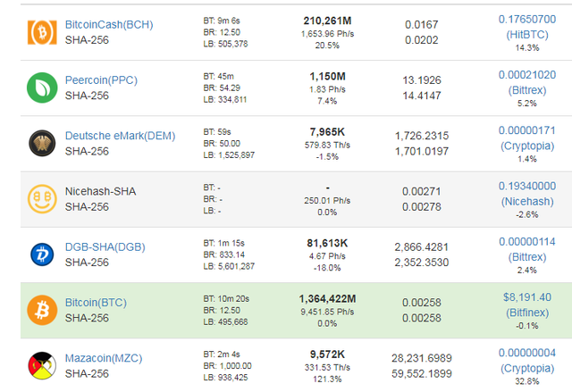
Task: Select Mazacoin nethash 331.53 Th/s
Action: [327, 367]
